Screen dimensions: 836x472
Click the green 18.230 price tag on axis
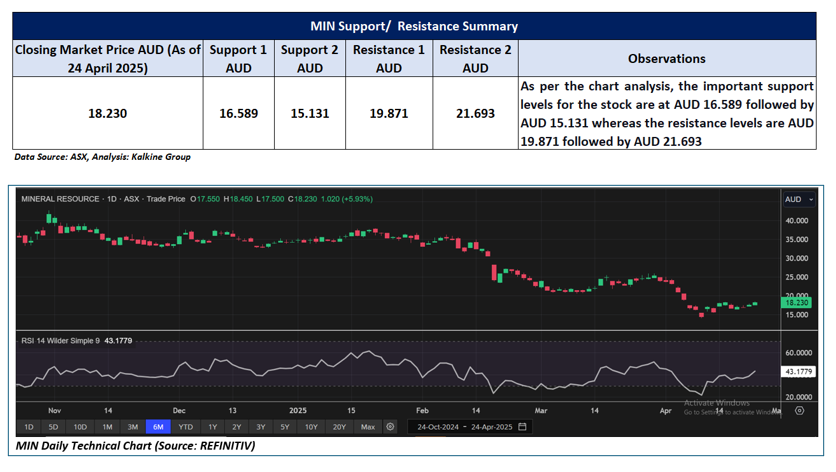coord(797,302)
